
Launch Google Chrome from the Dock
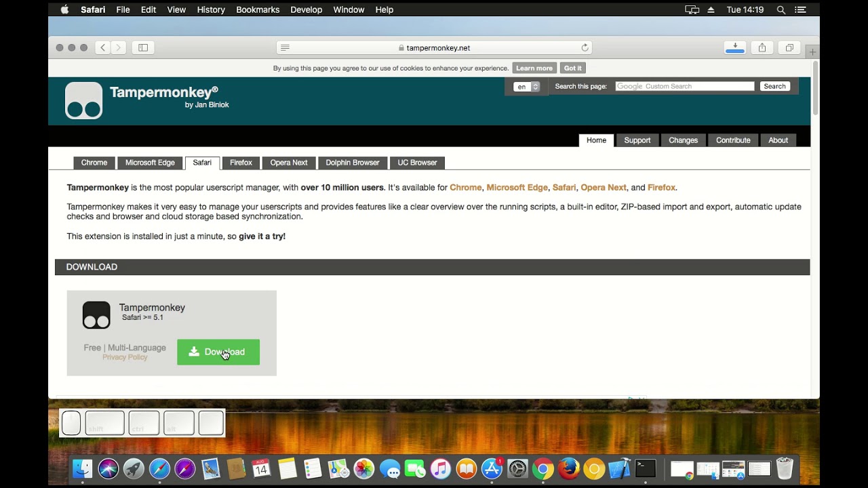542,468
